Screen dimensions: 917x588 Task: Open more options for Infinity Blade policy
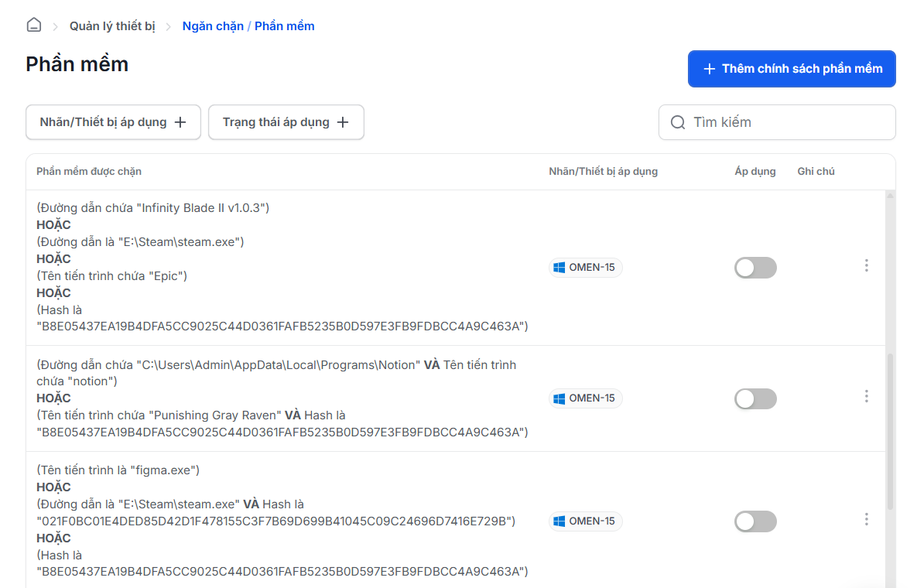pos(866,266)
